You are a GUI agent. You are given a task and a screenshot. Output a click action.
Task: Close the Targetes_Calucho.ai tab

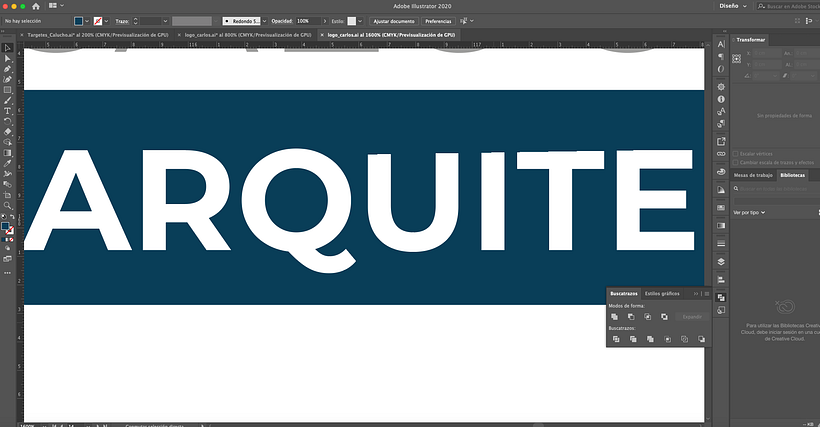(22, 35)
